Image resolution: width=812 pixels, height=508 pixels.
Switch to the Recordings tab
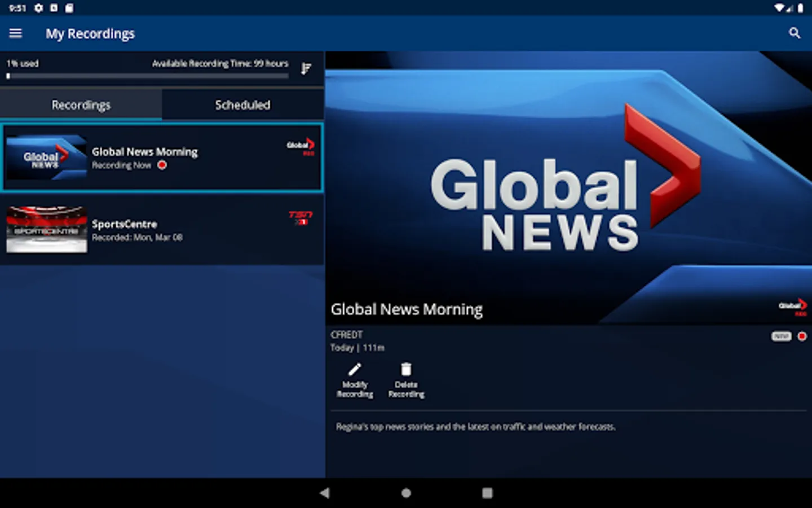click(x=81, y=105)
